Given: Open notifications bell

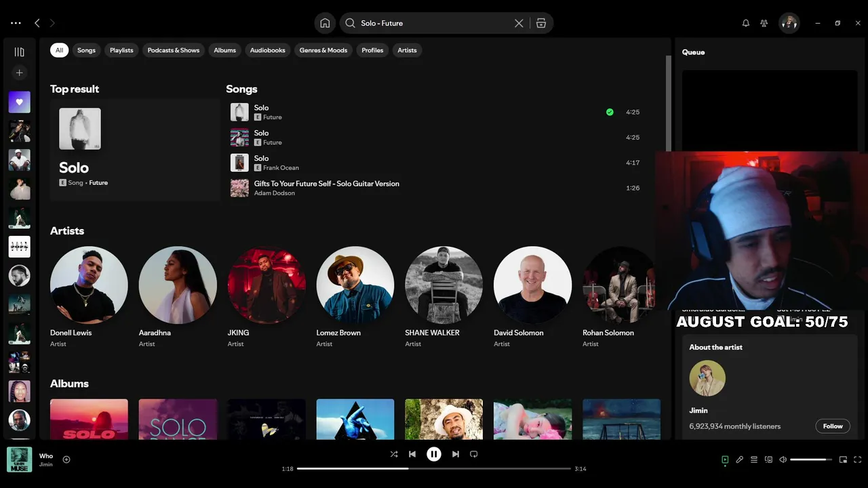Looking at the screenshot, I should coord(746,23).
